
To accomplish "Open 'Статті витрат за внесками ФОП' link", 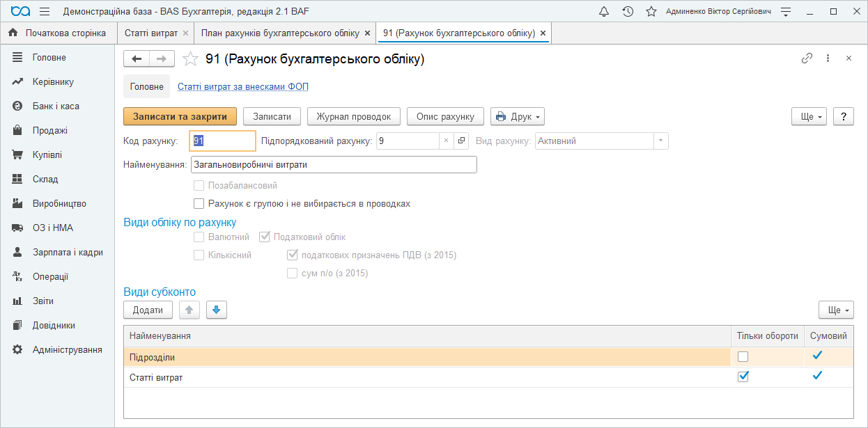I will (242, 87).
